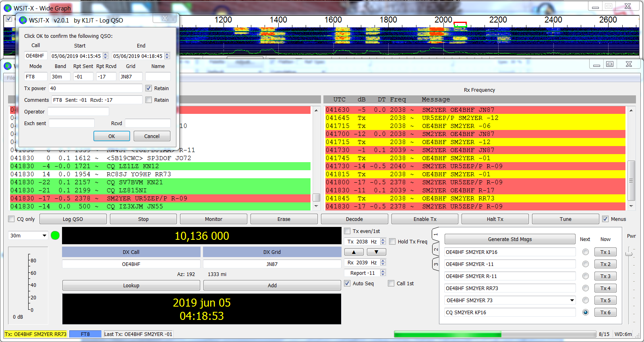Image resolution: width=644 pixels, height=342 pixels.
Task: Step the End date-time spinner
Action: coord(167,56)
